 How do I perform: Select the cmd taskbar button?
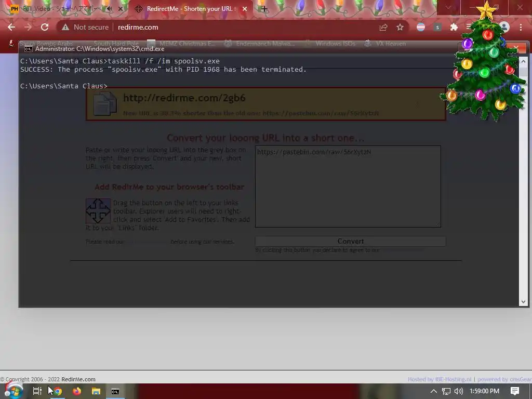(x=115, y=391)
